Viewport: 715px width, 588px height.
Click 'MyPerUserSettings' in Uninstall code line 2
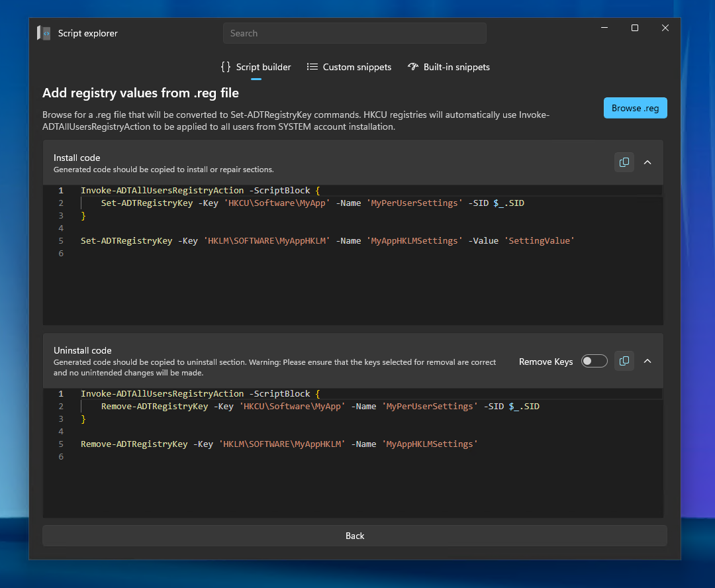430,407
